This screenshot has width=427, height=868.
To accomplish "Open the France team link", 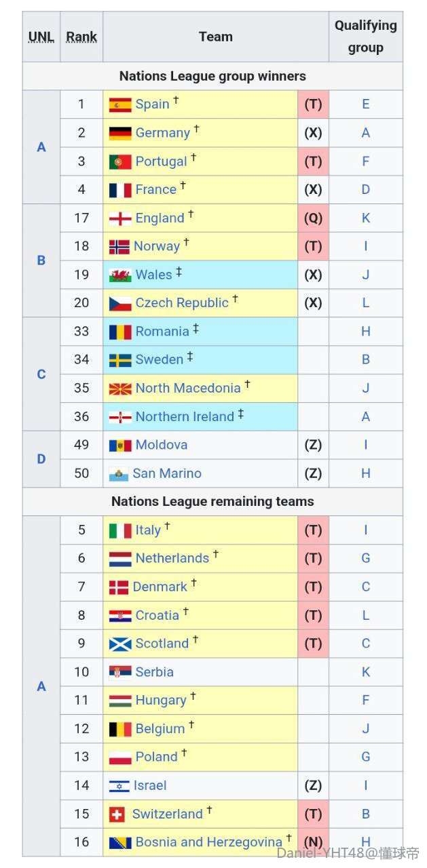I will 155,190.
